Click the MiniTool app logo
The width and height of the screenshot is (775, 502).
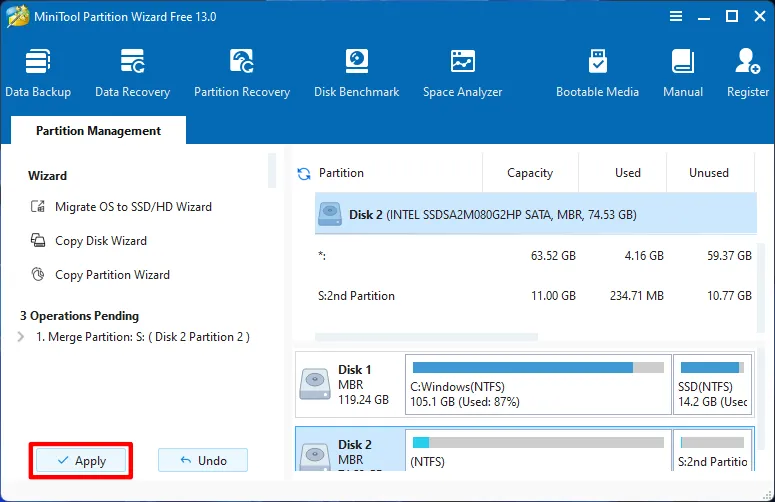(17, 16)
